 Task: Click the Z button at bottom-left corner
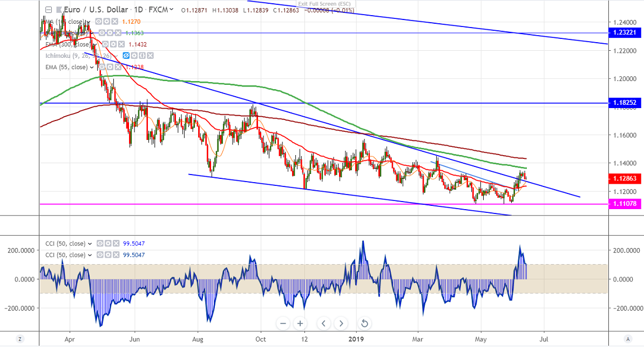pyautogui.click(x=20, y=339)
